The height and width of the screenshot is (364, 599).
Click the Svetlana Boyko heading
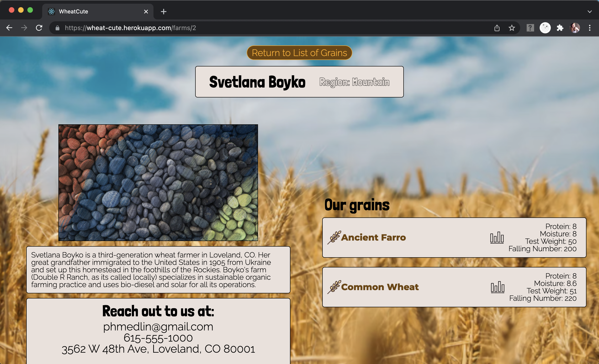(x=257, y=82)
